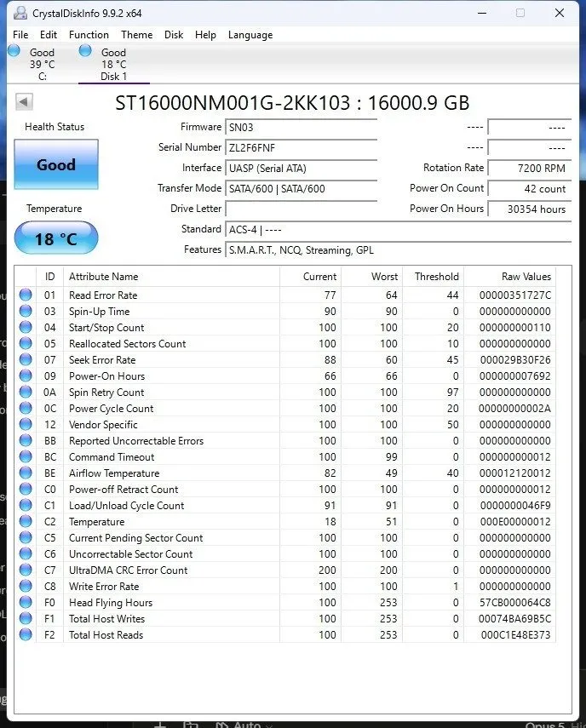Click the Good health status button

tap(56, 164)
